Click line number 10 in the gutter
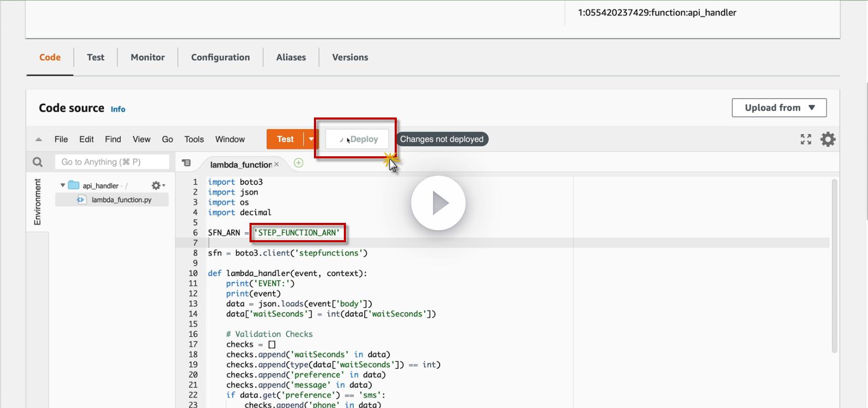 [x=193, y=273]
